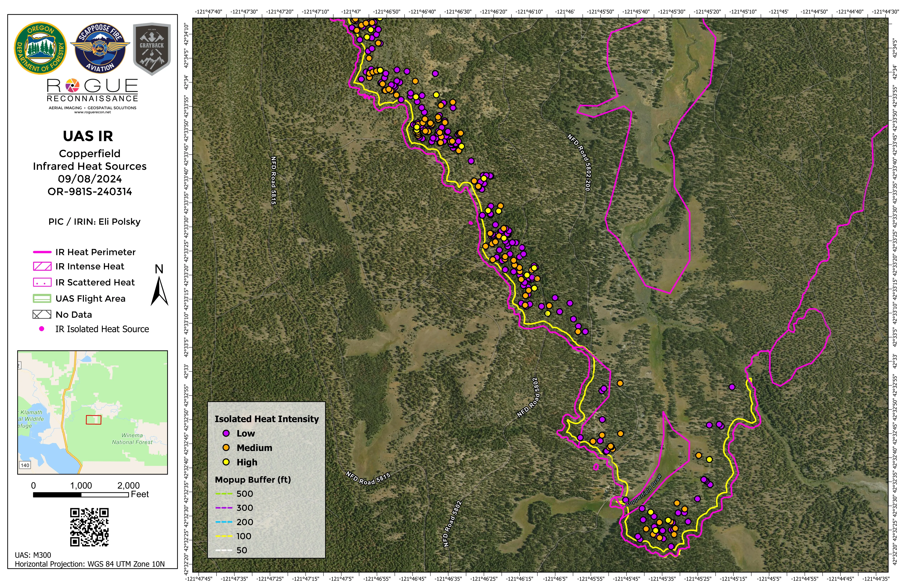Click the PIC / IRIN: Eli Polsky text
This screenshot has width=909, height=588.
coord(94,222)
